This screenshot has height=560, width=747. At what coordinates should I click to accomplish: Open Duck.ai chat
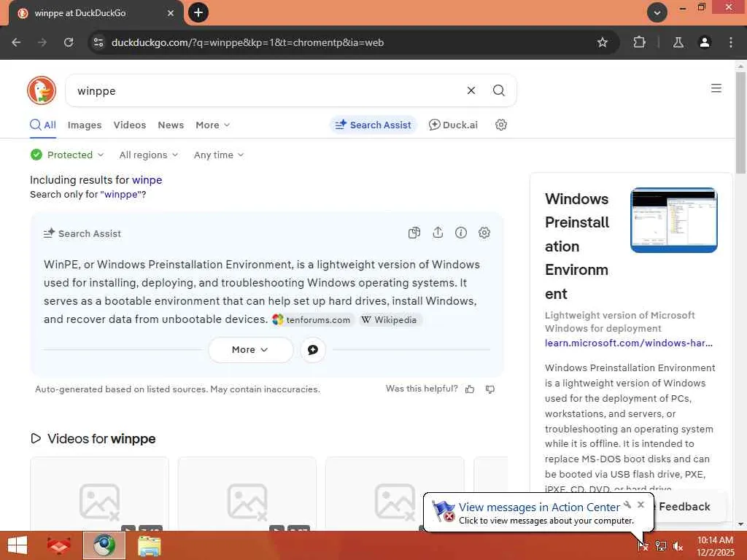click(x=453, y=125)
